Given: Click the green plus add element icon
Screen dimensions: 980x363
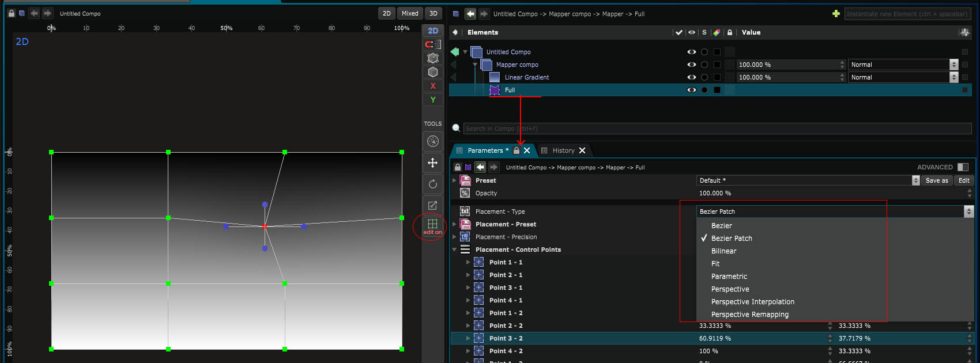Looking at the screenshot, I should click(x=836, y=14).
